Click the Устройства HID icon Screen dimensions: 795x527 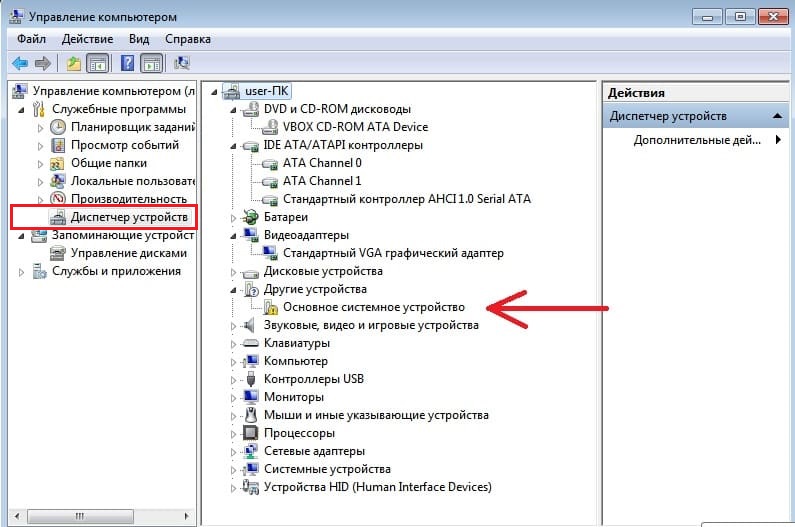[250, 487]
